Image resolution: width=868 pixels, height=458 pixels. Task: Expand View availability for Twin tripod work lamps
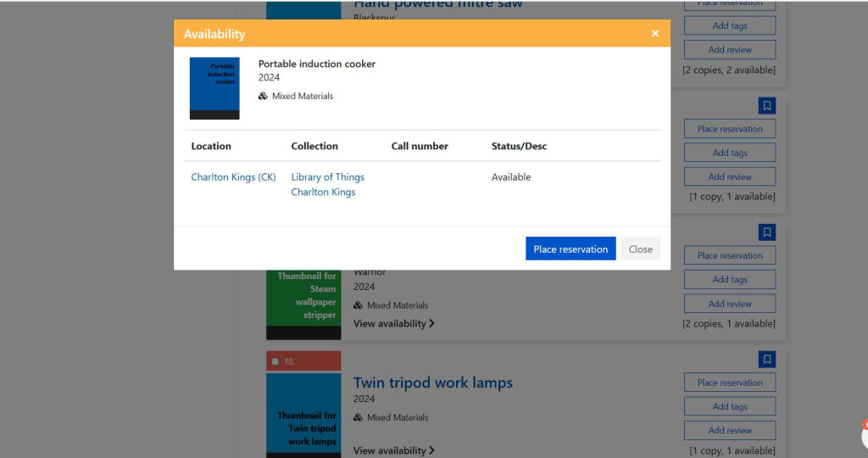[393, 450]
